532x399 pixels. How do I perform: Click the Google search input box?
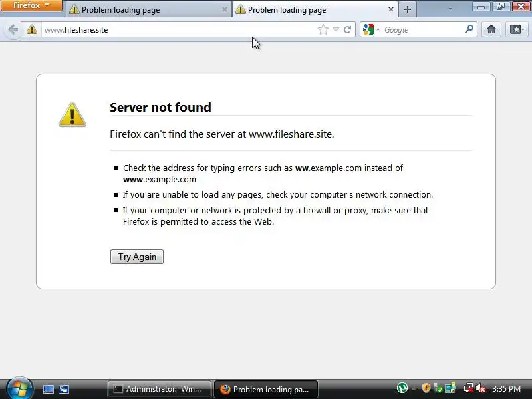click(423, 29)
